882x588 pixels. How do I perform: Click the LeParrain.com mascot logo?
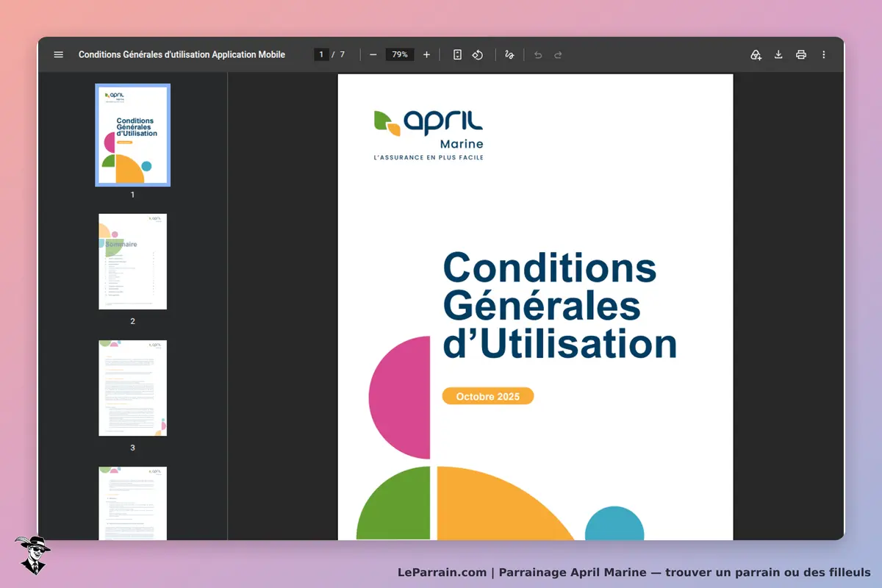point(32,555)
